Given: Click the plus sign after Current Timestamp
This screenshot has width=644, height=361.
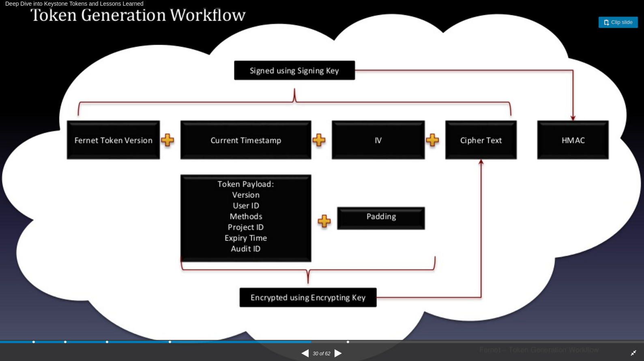Looking at the screenshot, I should pyautogui.click(x=319, y=140).
